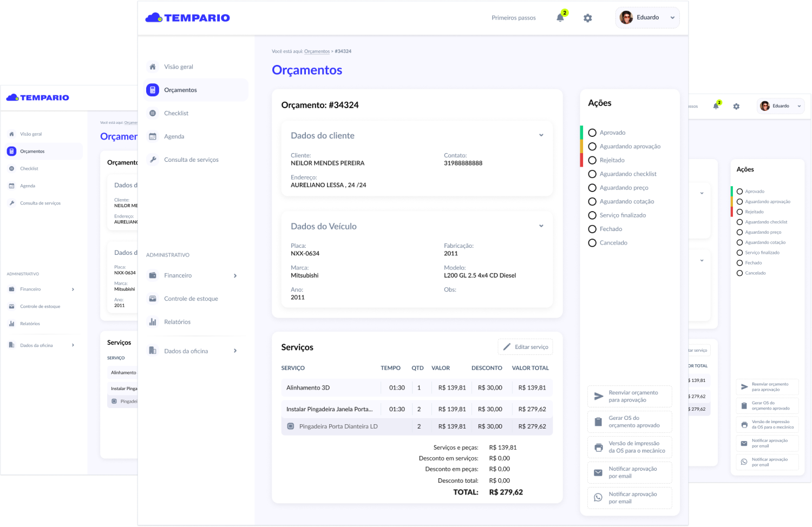
Task: Select the Instalar Pingadeira Janela Porta row
Action: pyautogui.click(x=417, y=409)
